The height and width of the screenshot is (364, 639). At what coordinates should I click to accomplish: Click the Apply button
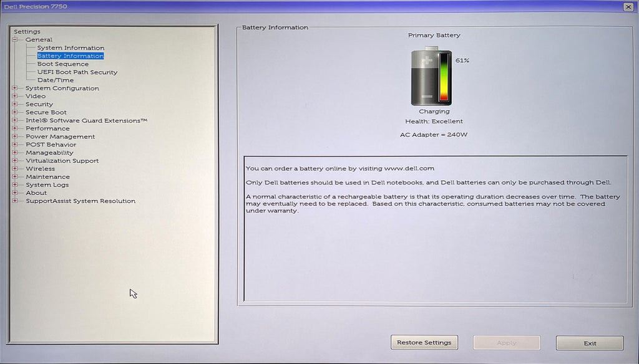507,343
